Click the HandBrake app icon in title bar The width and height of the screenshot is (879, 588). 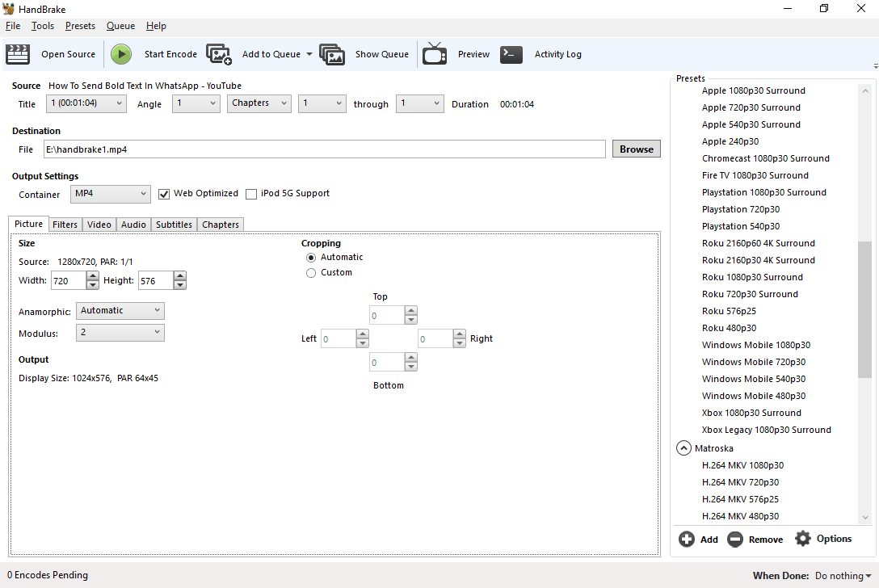click(8, 9)
